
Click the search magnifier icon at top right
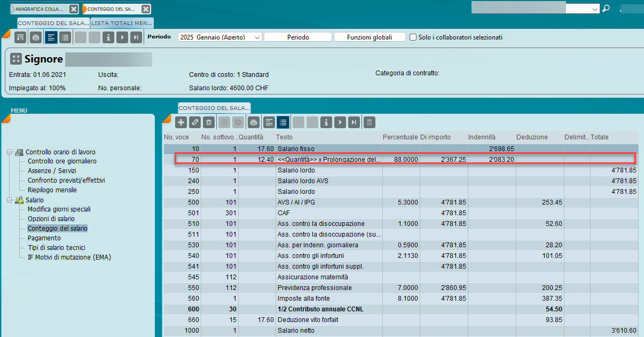coord(606,9)
